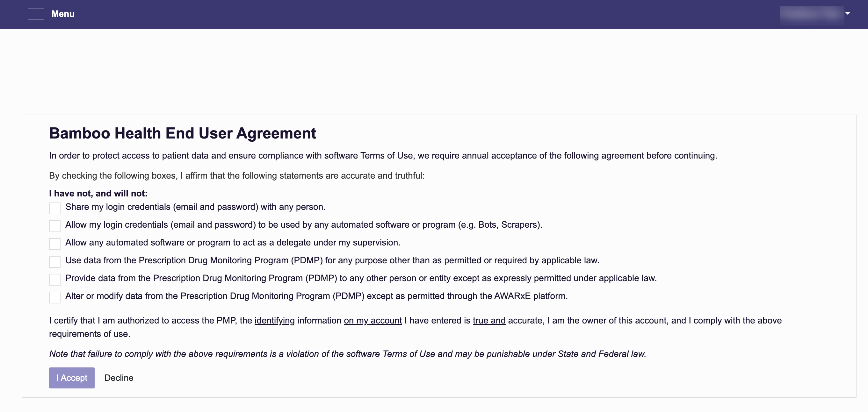Screen dimensions: 868x412
Task: Click the Share my login credentials label
Action: [x=195, y=207]
